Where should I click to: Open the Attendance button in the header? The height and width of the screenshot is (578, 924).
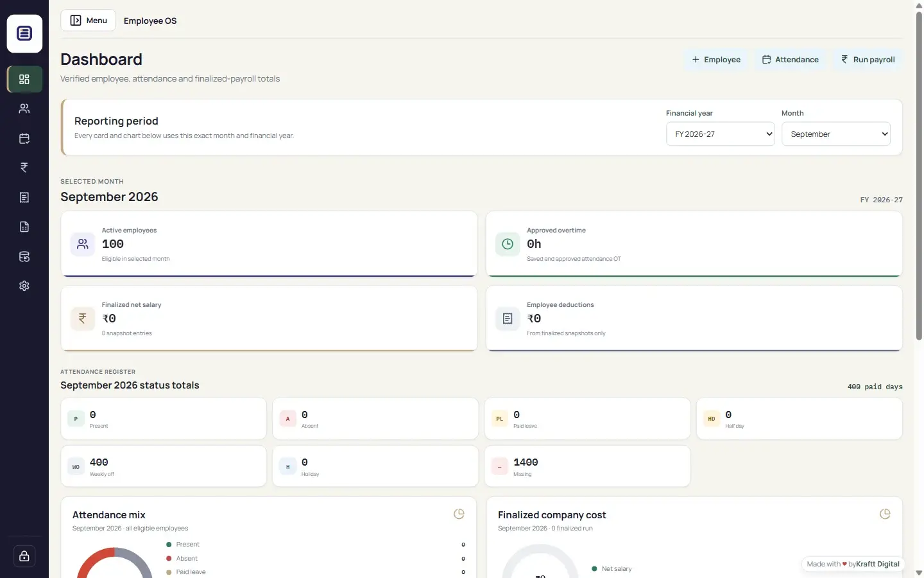[791, 60]
